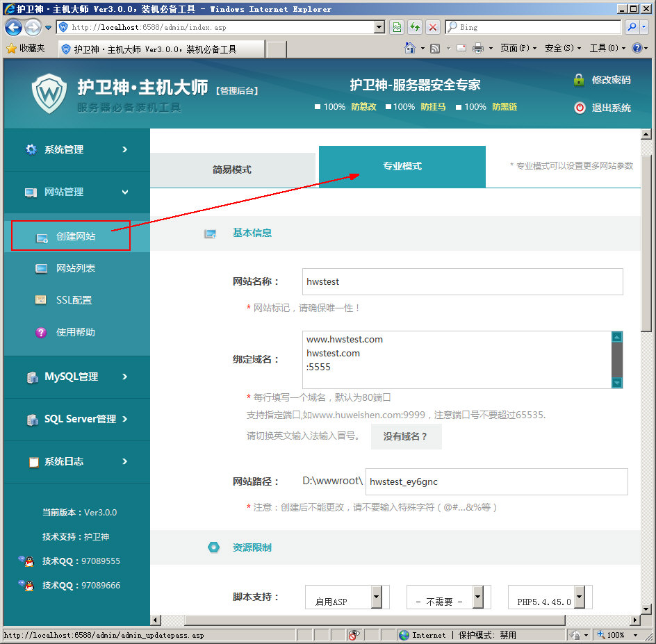
Task: Open 网站列表 via its sidebar icon
Action: click(x=42, y=269)
